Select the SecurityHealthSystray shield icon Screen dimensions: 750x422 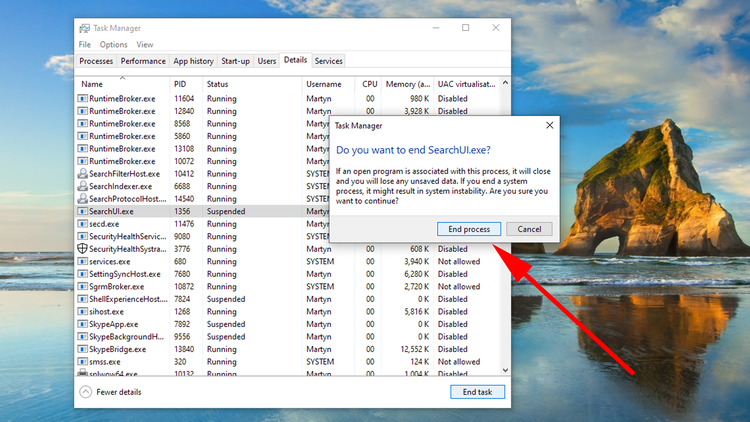83,249
